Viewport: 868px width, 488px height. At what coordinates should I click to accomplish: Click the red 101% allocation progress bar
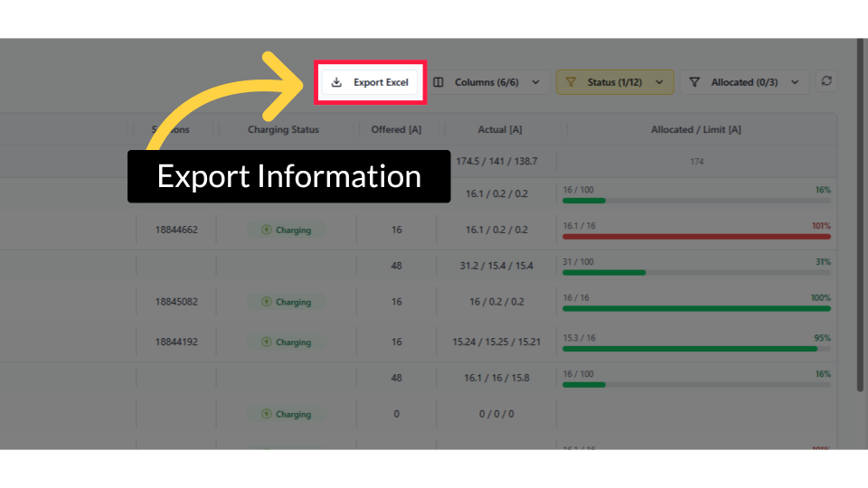tap(695, 236)
